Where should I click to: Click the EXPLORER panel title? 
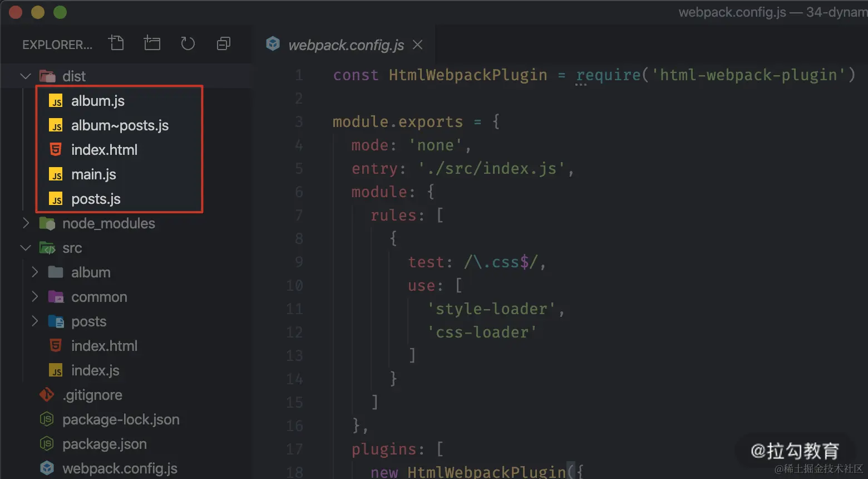(x=57, y=45)
